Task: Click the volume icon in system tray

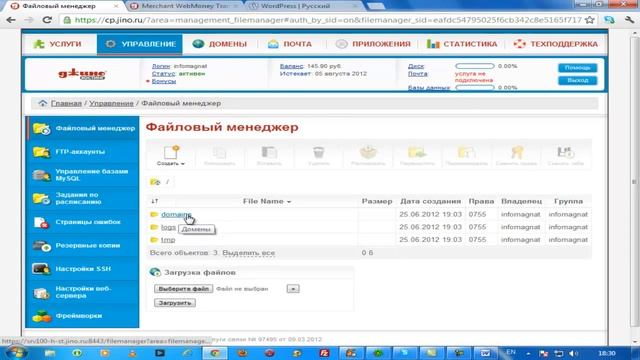Action: pos(573,353)
